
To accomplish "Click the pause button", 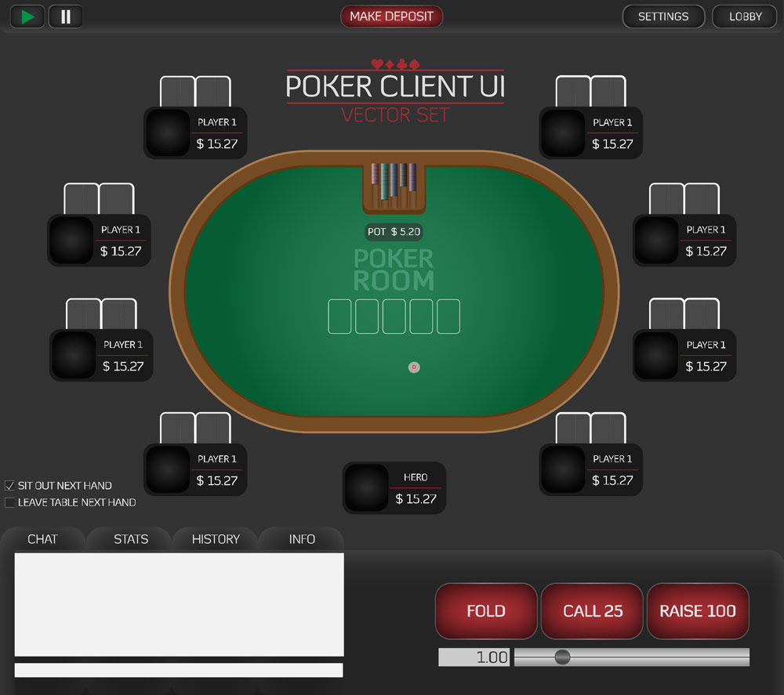I will click(x=66, y=17).
